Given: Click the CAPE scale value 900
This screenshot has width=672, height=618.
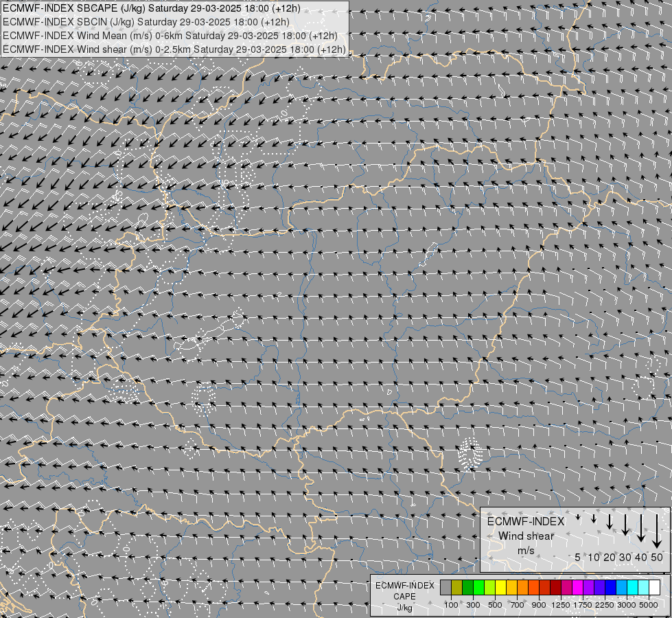Looking at the screenshot, I should 539,605.
